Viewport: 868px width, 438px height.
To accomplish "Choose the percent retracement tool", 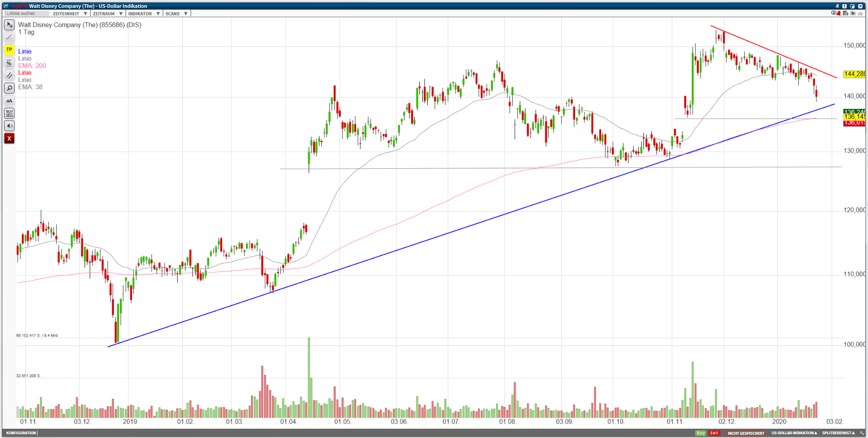I will [9, 63].
